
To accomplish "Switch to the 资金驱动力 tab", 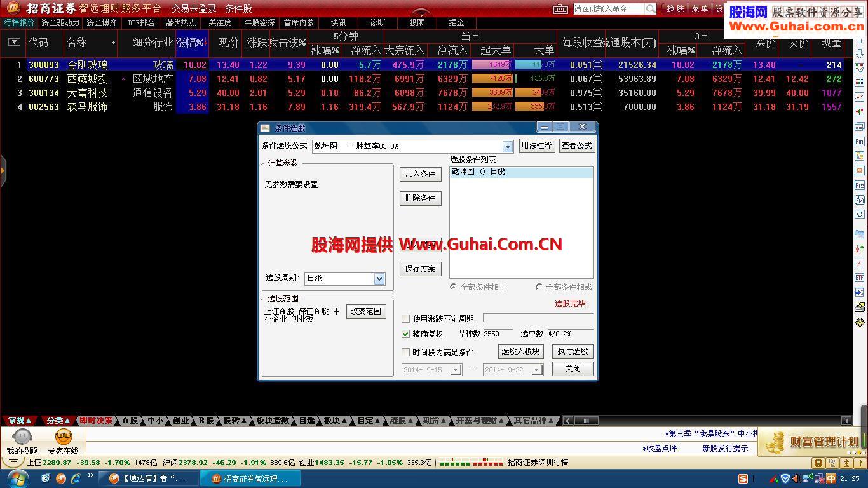I will click(60, 22).
